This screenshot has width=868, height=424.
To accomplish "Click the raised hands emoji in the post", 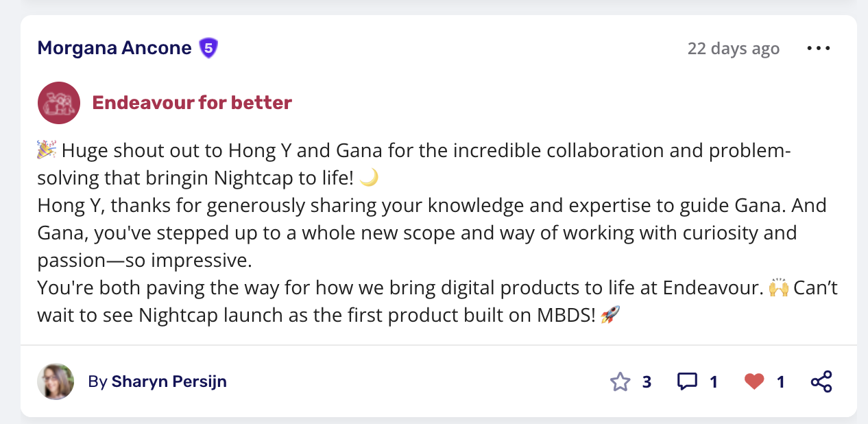I will (x=778, y=288).
